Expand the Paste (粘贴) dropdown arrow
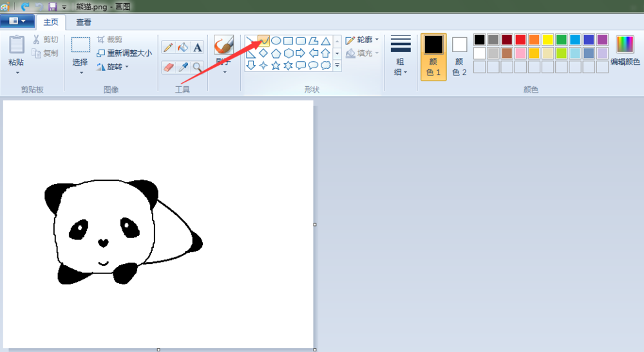The image size is (644, 352). tap(17, 73)
